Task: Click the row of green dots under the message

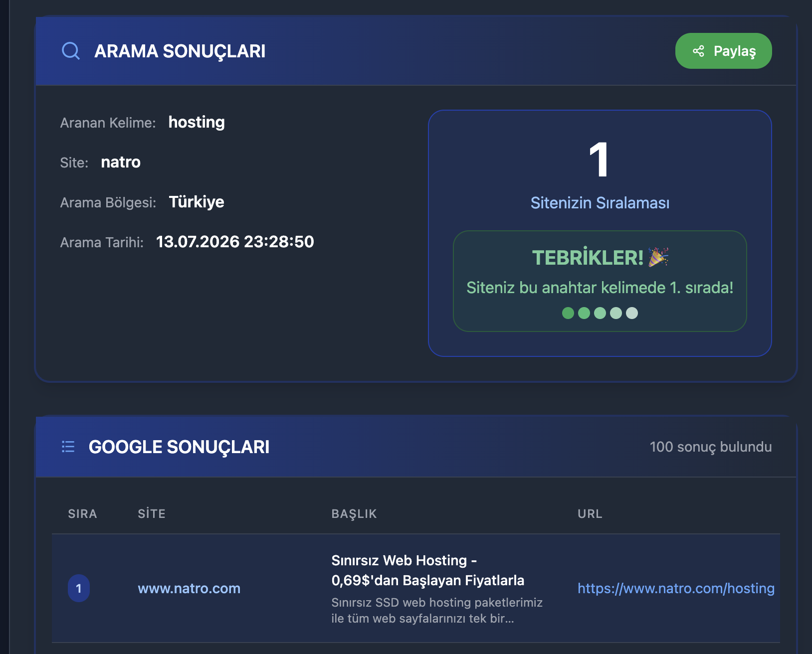Action: point(600,313)
